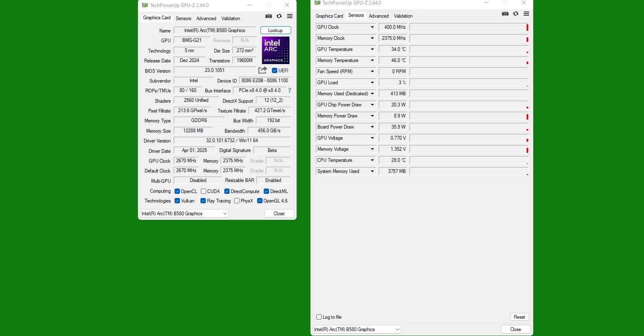Click the screenshot camera icon in Graphics Card window
The image size is (644, 336).
pyautogui.click(x=269, y=16)
